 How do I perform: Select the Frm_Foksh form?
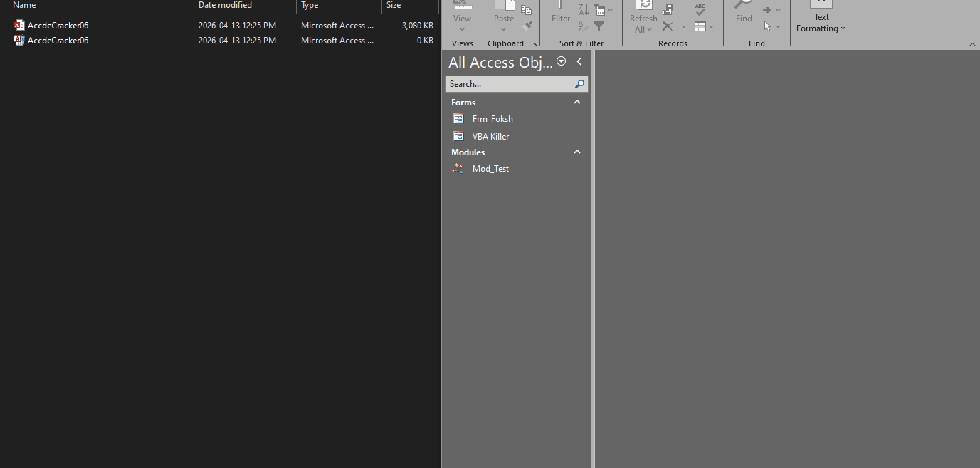pos(492,119)
